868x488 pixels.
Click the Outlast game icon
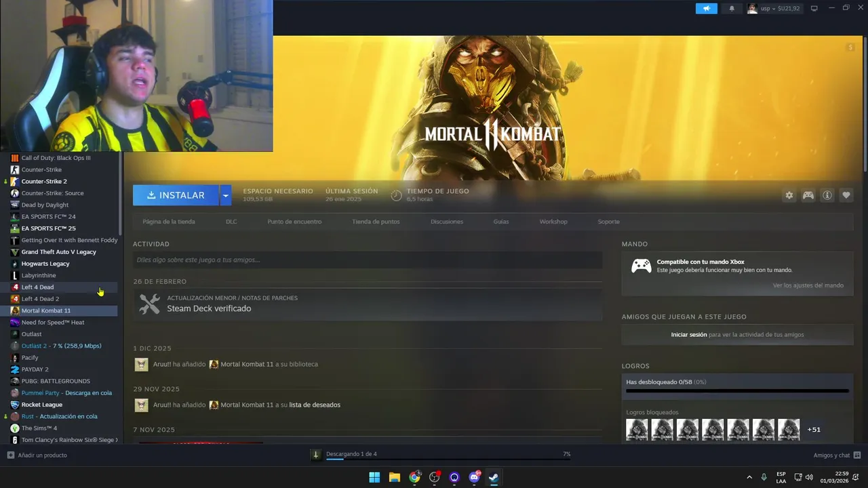tap(15, 334)
